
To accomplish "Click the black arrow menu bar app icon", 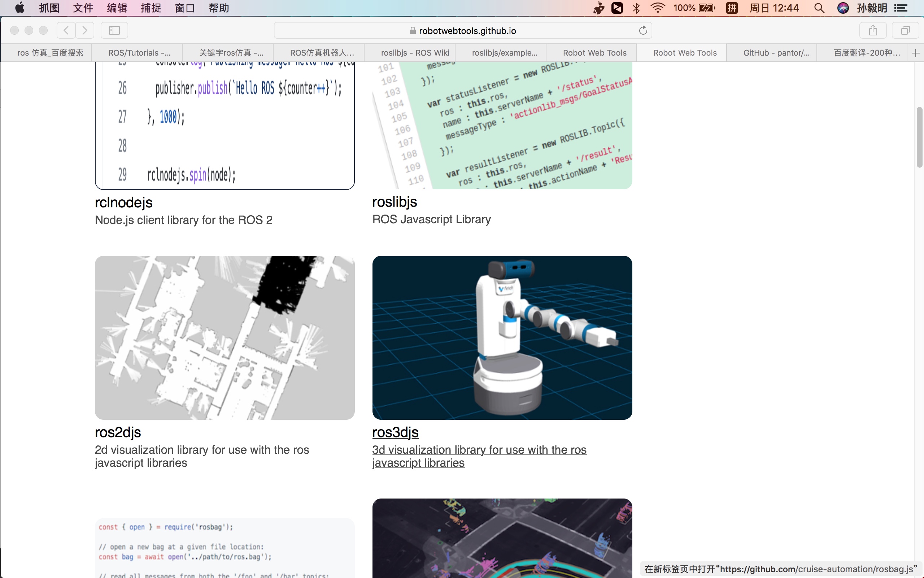I will click(617, 8).
